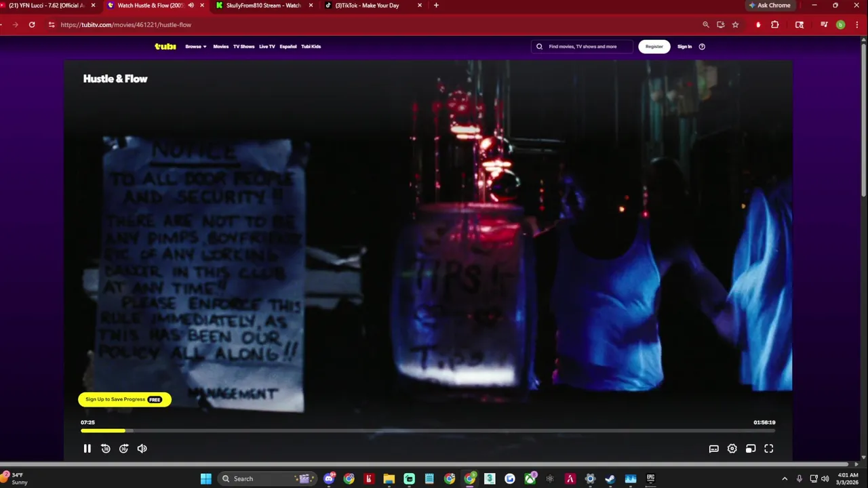
Task: Switch to mini player / picture-in-picture mode
Action: pos(751,449)
